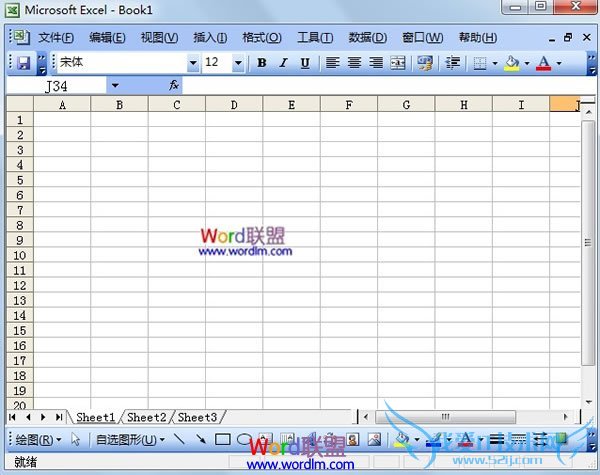
Task: Select row header 12
Action: (20, 286)
